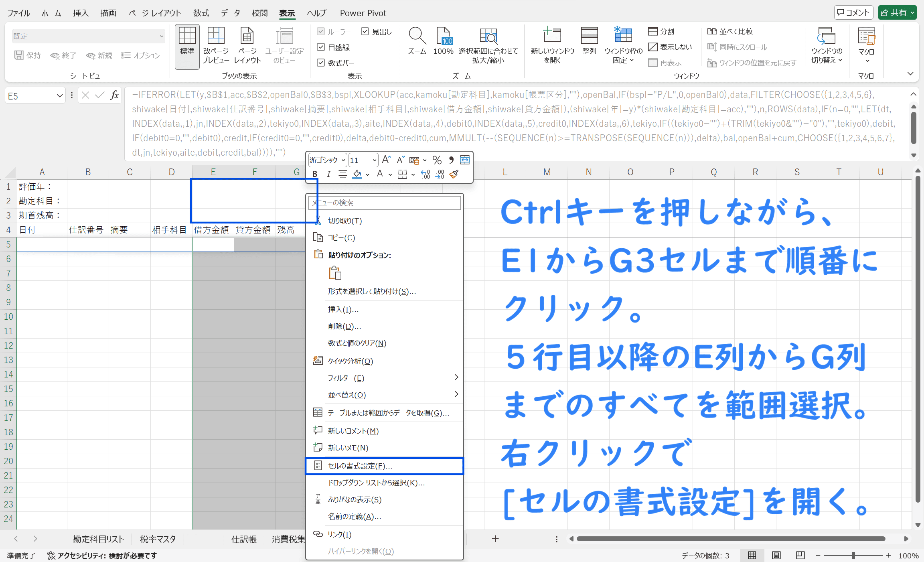The height and width of the screenshot is (562, 924).
Task: Select 新しいコメント in context menu
Action: coord(385,431)
